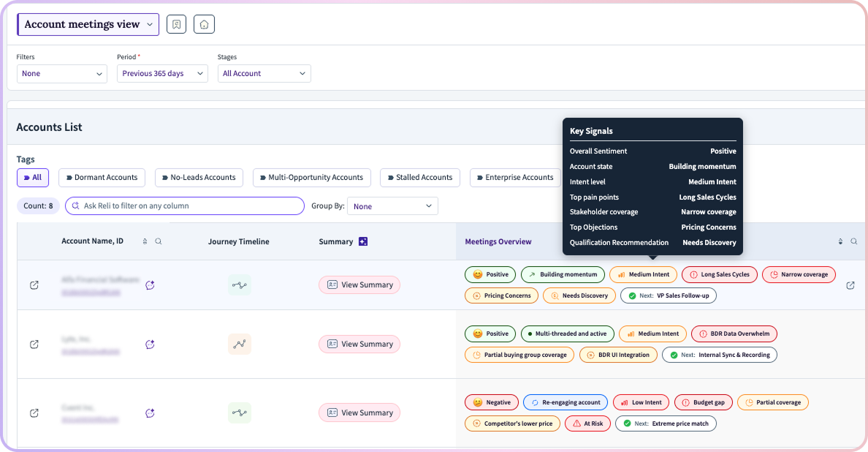The height and width of the screenshot is (452, 868).
Task: Click the Low Intent chip
Action: 641,403
